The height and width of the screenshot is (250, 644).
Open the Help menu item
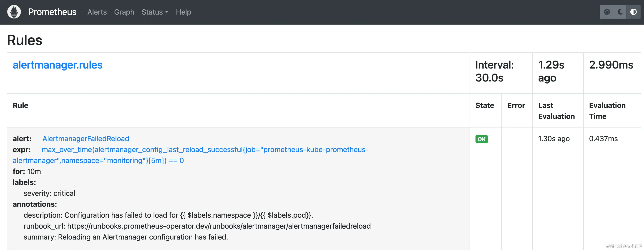tap(183, 12)
